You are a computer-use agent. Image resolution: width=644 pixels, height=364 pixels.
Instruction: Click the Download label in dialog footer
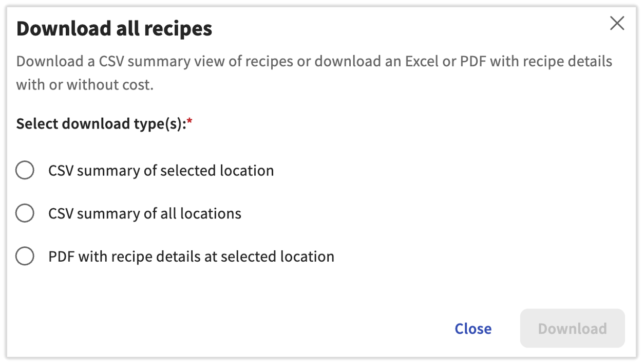[572, 329]
